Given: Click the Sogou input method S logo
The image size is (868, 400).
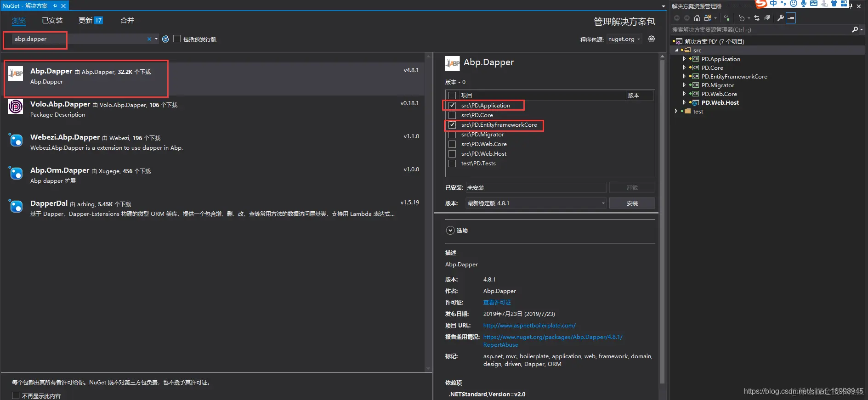Looking at the screenshot, I should (x=761, y=4).
